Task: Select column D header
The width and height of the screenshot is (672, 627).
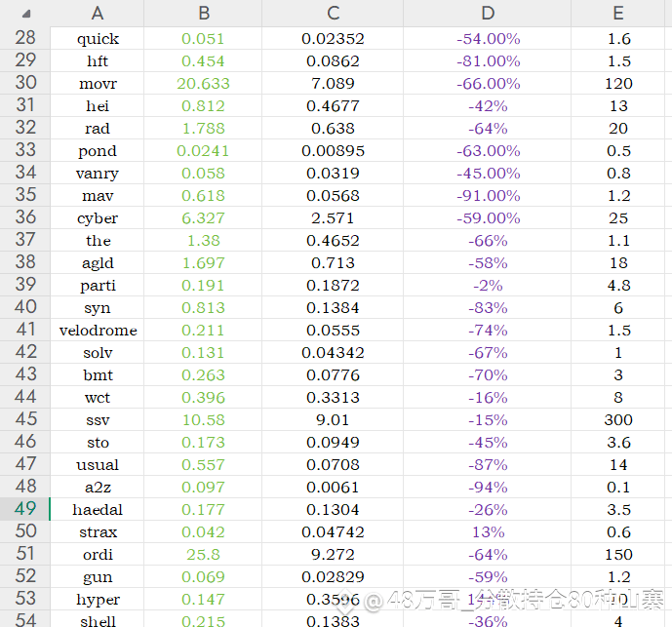Action: (x=488, y=14)
